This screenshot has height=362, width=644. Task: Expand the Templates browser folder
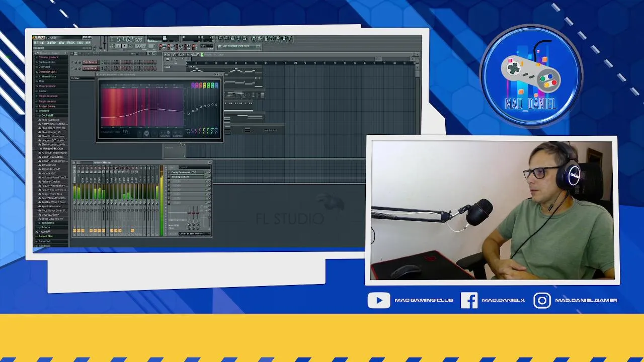coord(47,223)
